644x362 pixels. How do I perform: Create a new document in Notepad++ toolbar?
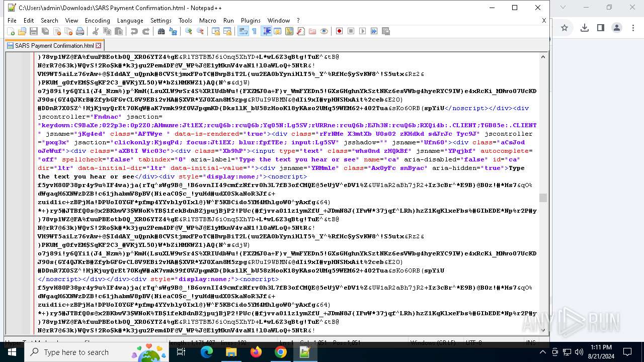coord(11,31)
